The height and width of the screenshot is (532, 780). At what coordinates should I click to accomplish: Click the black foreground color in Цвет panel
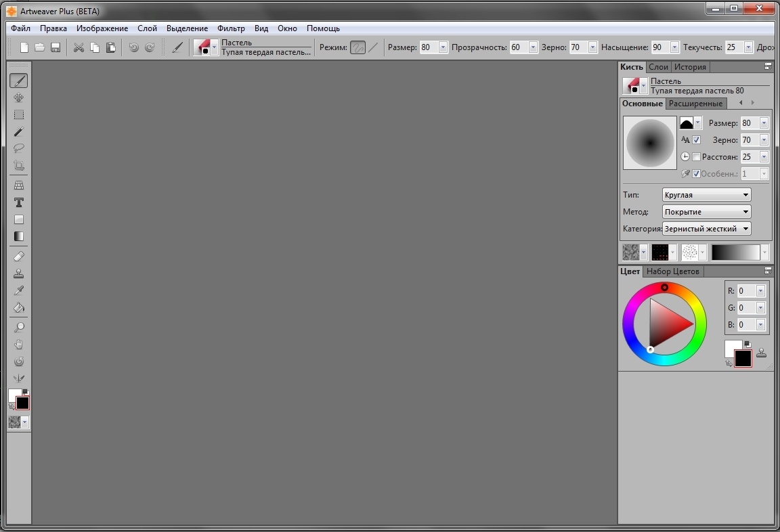tap(743, 359)
